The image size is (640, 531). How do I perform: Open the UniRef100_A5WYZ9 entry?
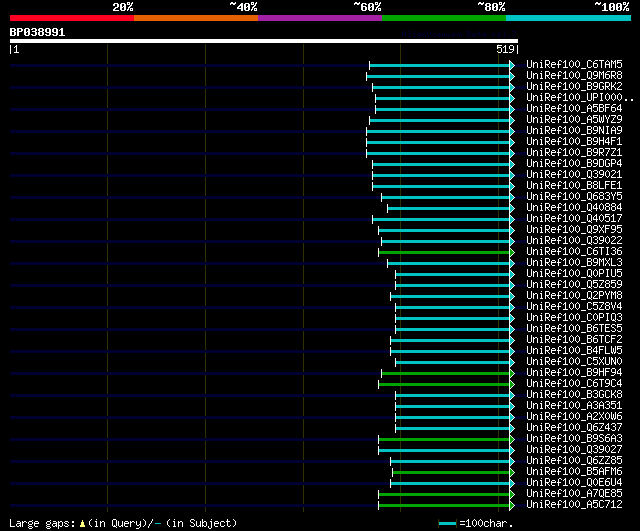(574, 120)
